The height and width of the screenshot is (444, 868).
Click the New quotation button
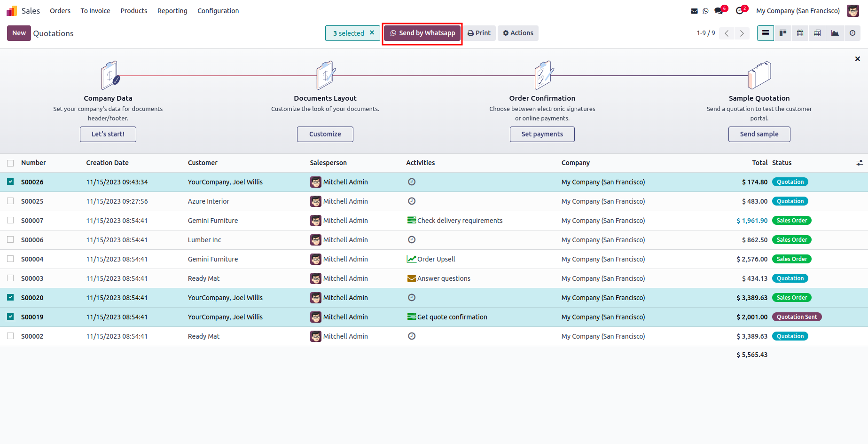19,33
